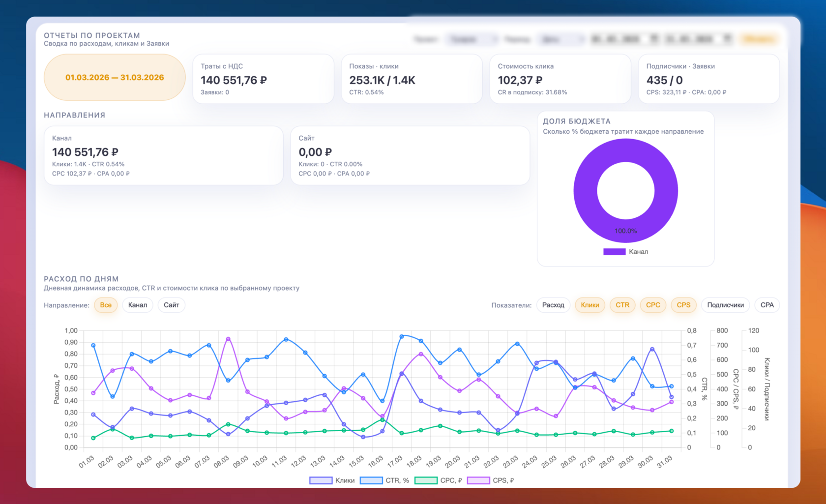Turn off the CTR metric chip
Screen dimensions: 826x504
point(622,305)
